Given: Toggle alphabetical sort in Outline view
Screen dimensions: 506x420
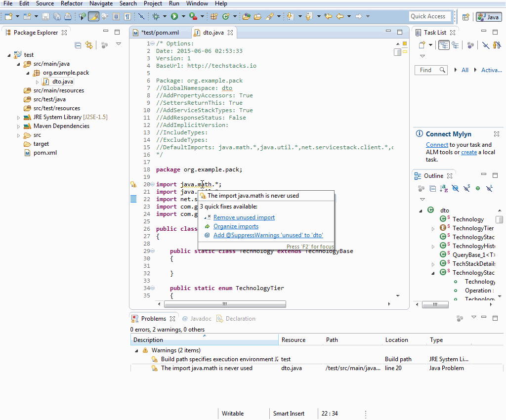Looking at the screenshot, I should [x=444, y=188].
